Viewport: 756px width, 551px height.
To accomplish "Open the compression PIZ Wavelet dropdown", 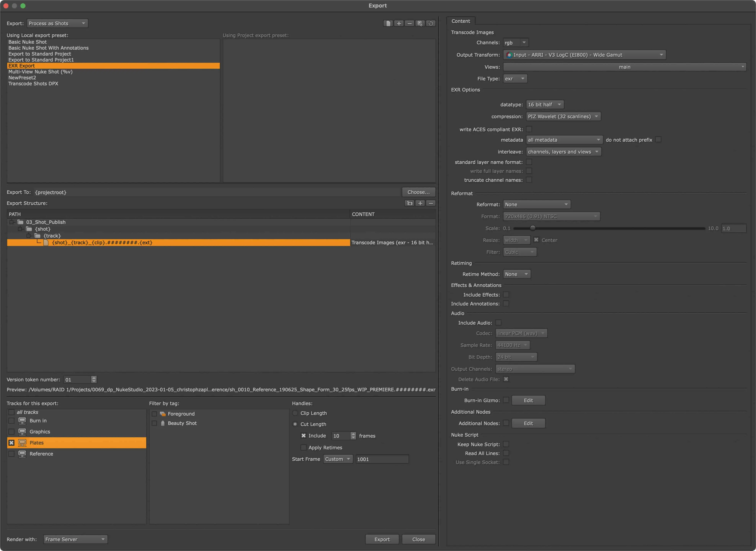I will click(x=563, y=116).
